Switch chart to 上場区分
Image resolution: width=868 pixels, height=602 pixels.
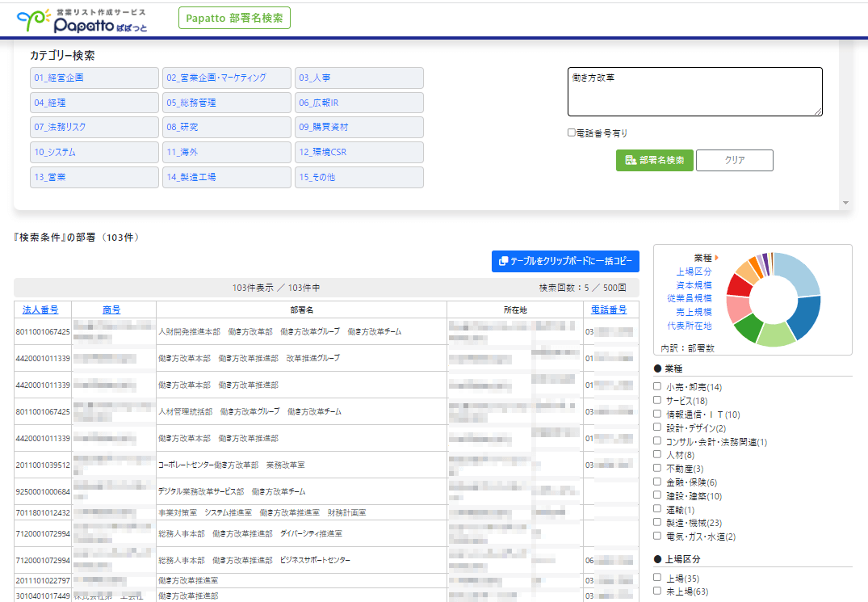pyautogui.click(x=694, y=272)
